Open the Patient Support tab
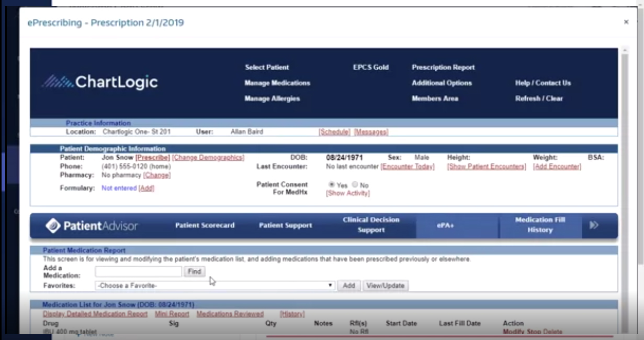Viewport: 644px width, 340px height. tap(285, 225)
